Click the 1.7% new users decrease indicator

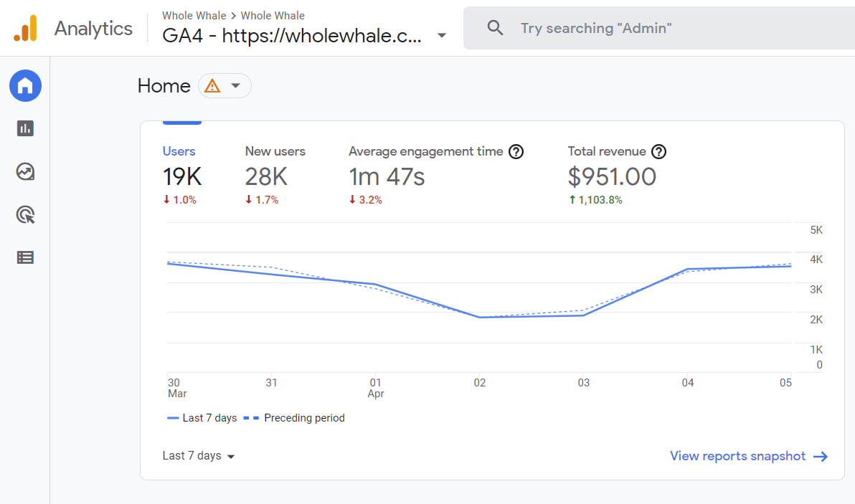click(262, 200)
